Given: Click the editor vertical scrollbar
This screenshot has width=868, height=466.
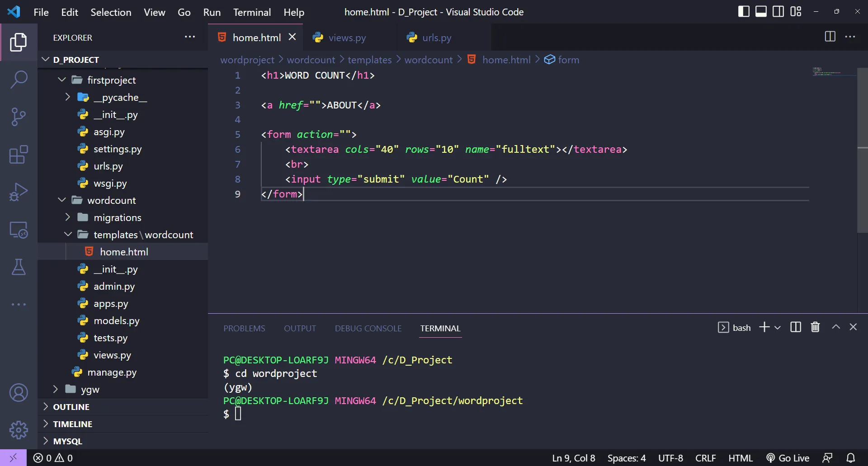Looking at the screenshot, I should (862, 149).
